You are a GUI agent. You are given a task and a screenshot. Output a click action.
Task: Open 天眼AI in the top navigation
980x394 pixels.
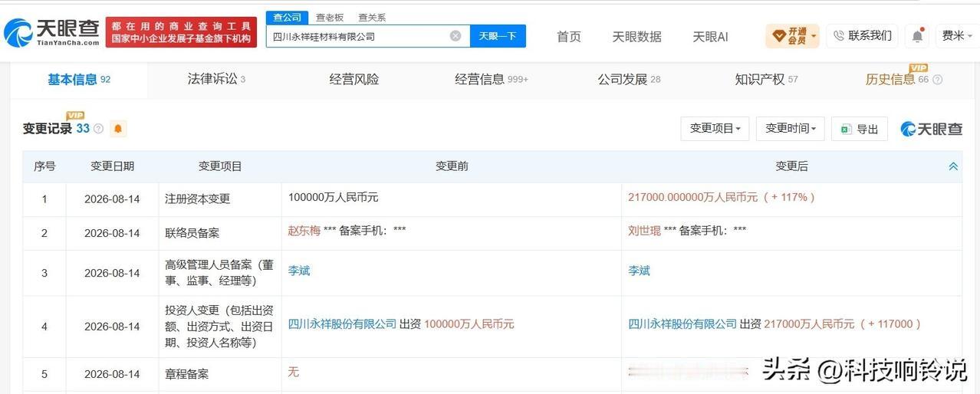pos(710,37)
